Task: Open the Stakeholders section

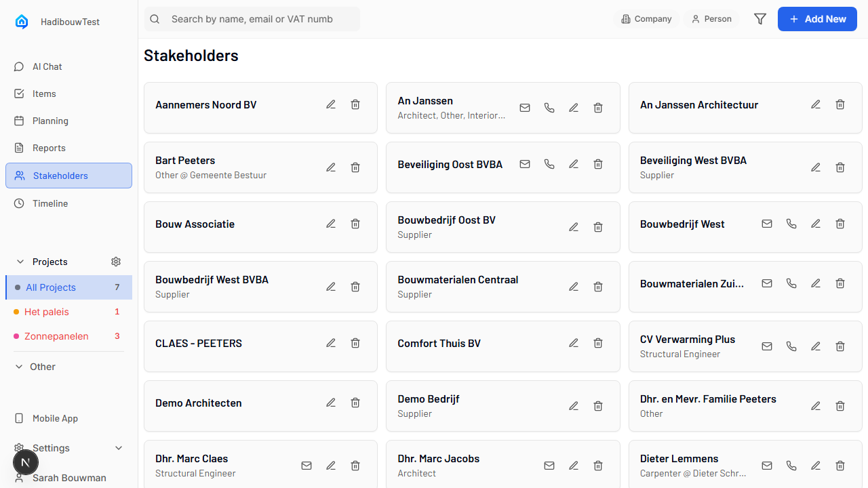Action: pos(60,175)
